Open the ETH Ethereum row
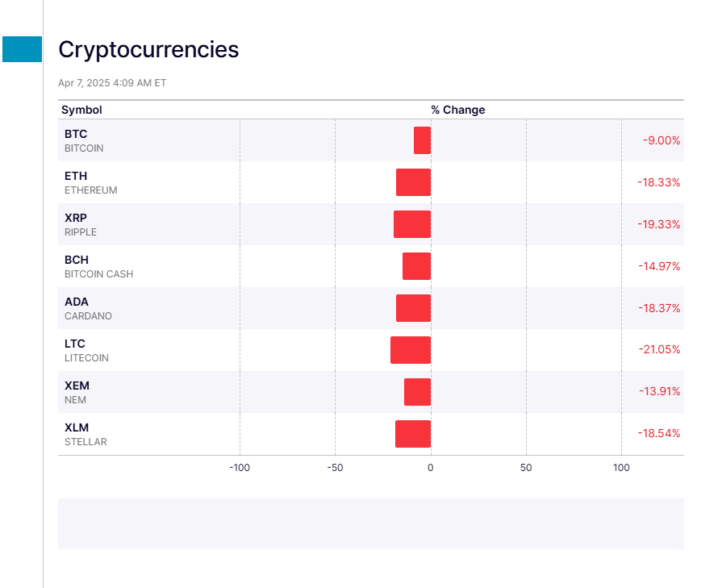The width and height of the screenshot is (722, 588). point(76,176)
